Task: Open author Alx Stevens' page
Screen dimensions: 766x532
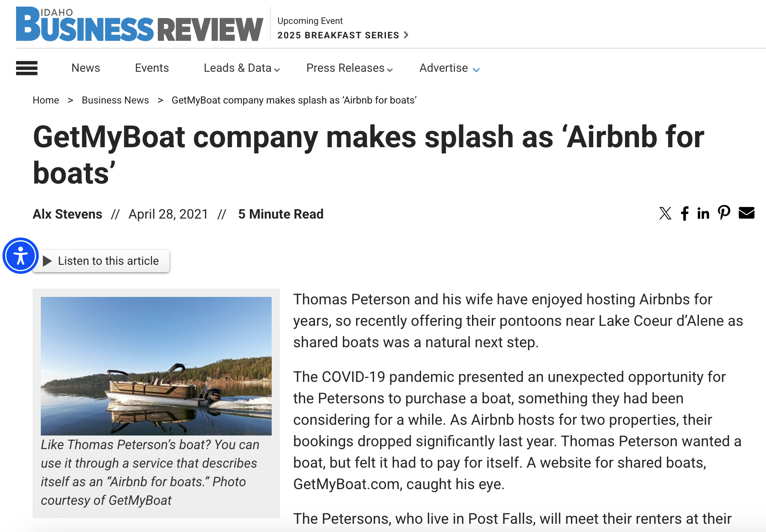Action: click(68, 214)
